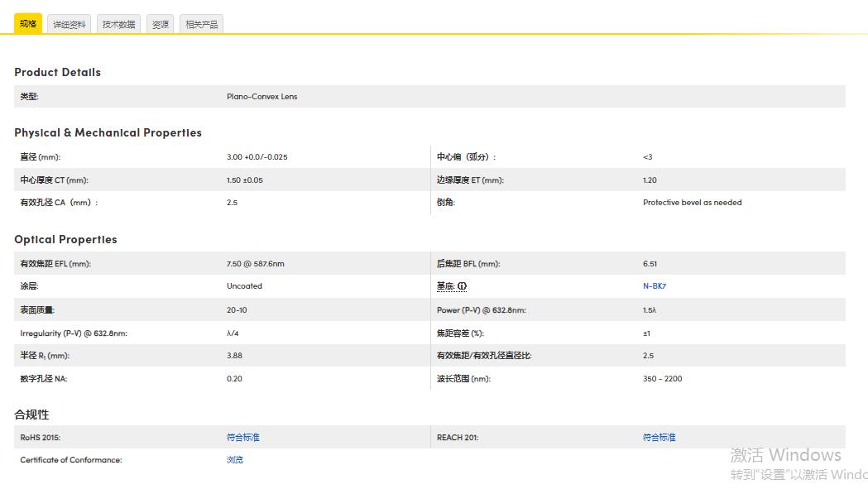Click 浏览 for Certificate of Conformance
Image resolution: width=868 pixels, height=489 pixels.
[x=235, y=460]
